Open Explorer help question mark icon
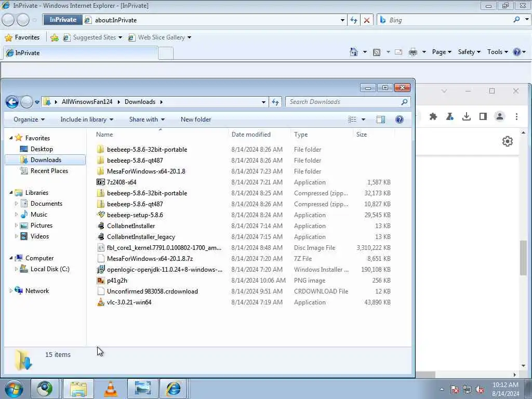This screenshot has height=399, width=532. pyautogui.click(x=400, y=119)
